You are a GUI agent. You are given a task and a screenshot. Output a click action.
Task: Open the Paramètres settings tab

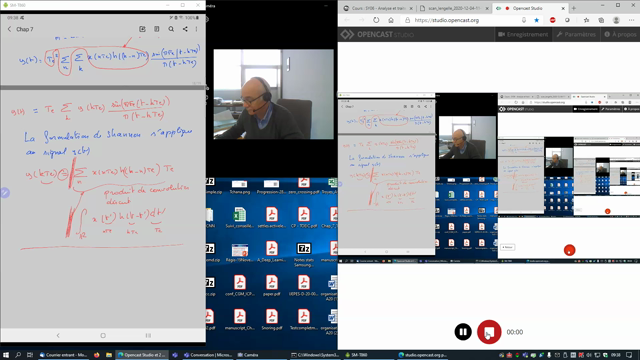[x=576, y=34]
